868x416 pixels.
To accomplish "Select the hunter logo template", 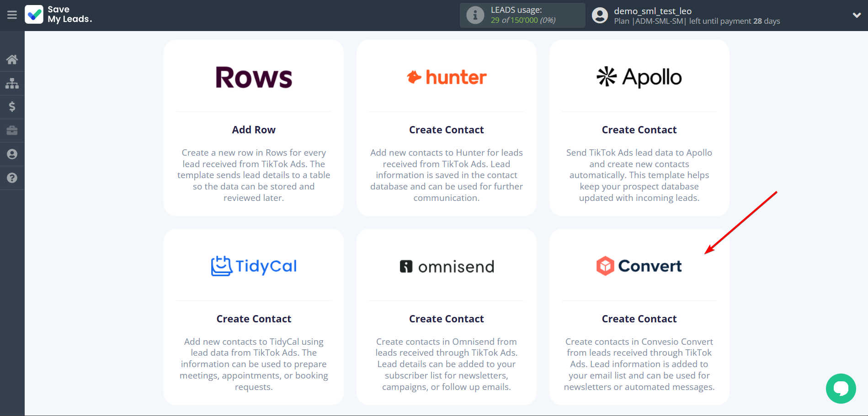I will [x=447, y=77].
